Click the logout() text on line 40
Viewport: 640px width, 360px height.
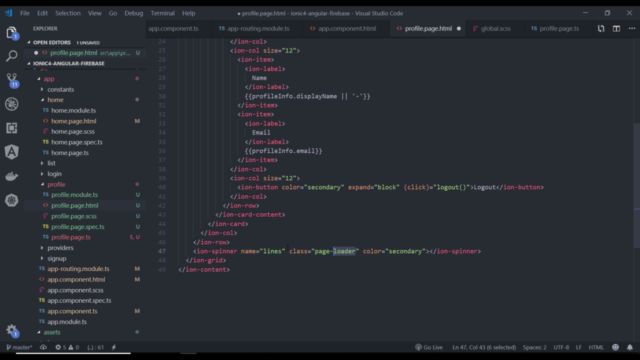[452, 187]
